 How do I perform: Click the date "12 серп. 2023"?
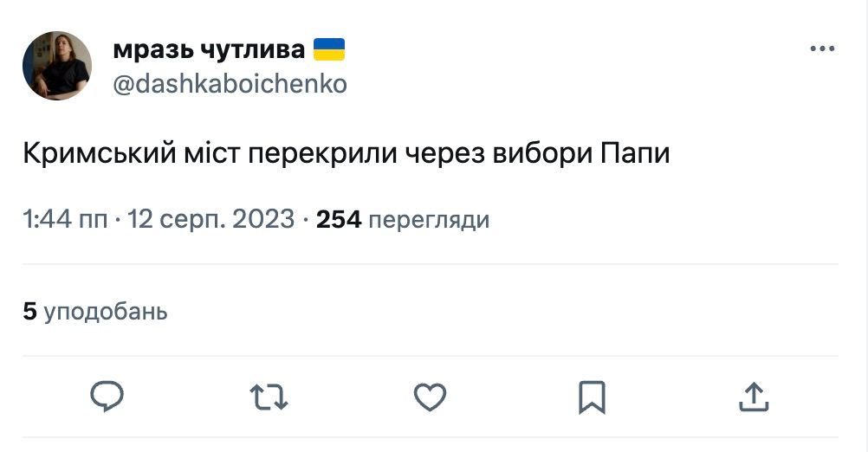point(211,220)
